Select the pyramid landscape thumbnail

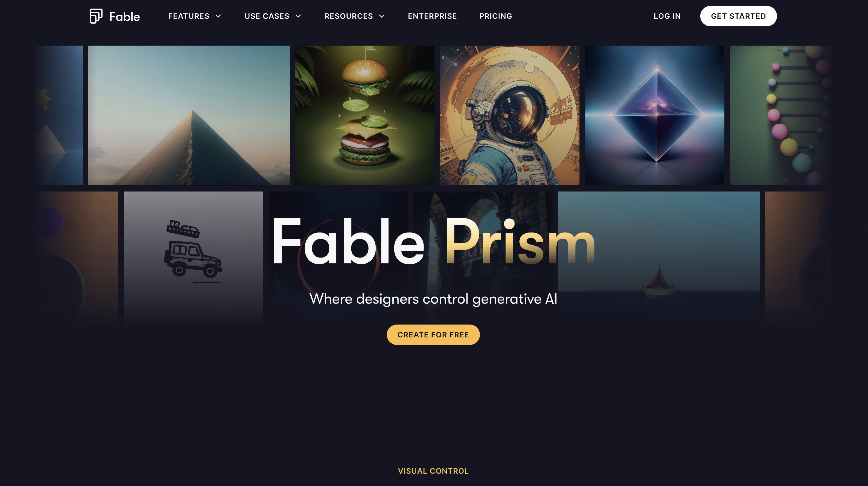coord(189,115)
